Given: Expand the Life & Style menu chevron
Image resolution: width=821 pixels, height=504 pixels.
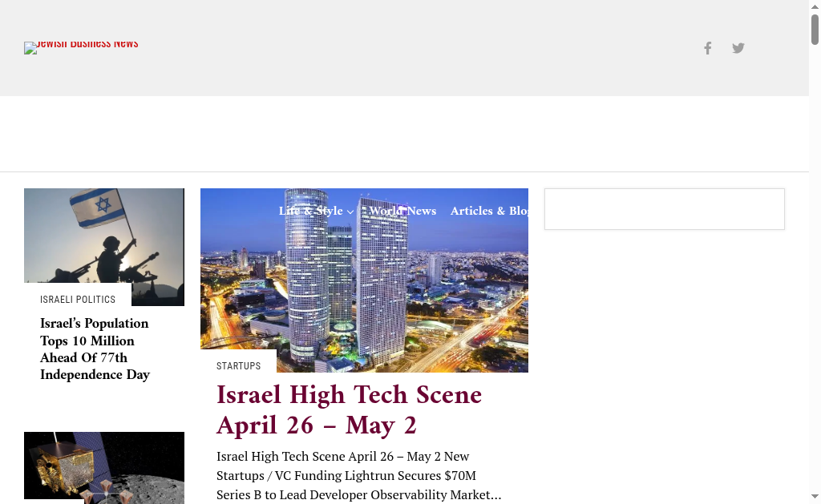Looking at the screenshot, I should 350,212.
